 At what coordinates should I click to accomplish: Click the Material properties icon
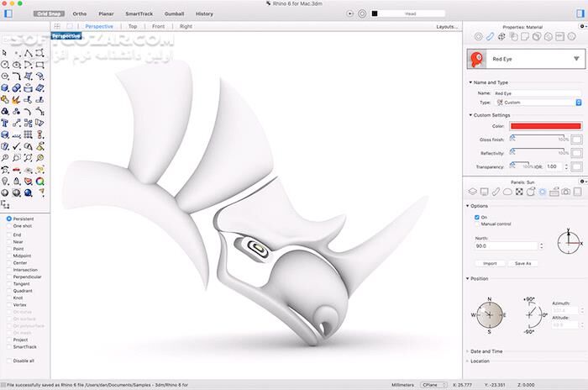coord(490,36)
